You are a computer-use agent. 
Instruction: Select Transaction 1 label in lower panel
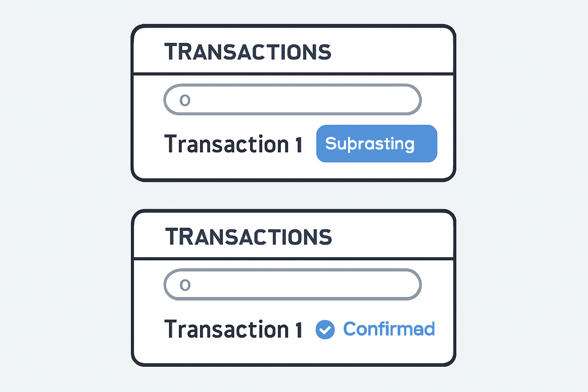233,329
